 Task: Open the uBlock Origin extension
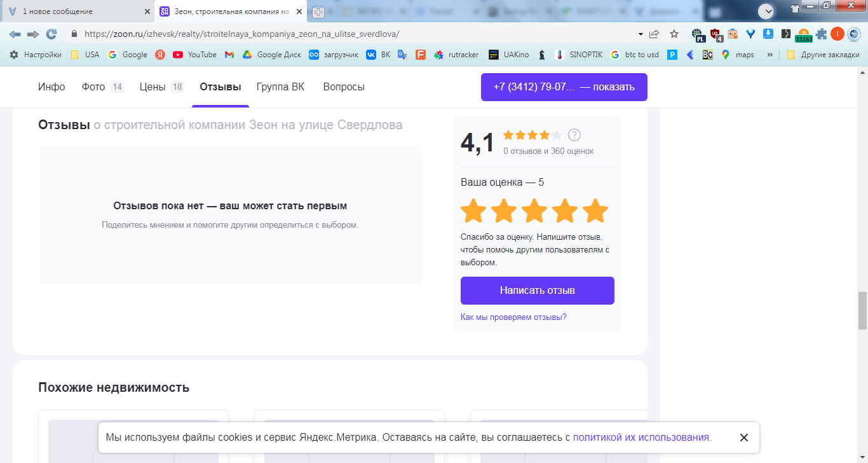coord(716,34)
